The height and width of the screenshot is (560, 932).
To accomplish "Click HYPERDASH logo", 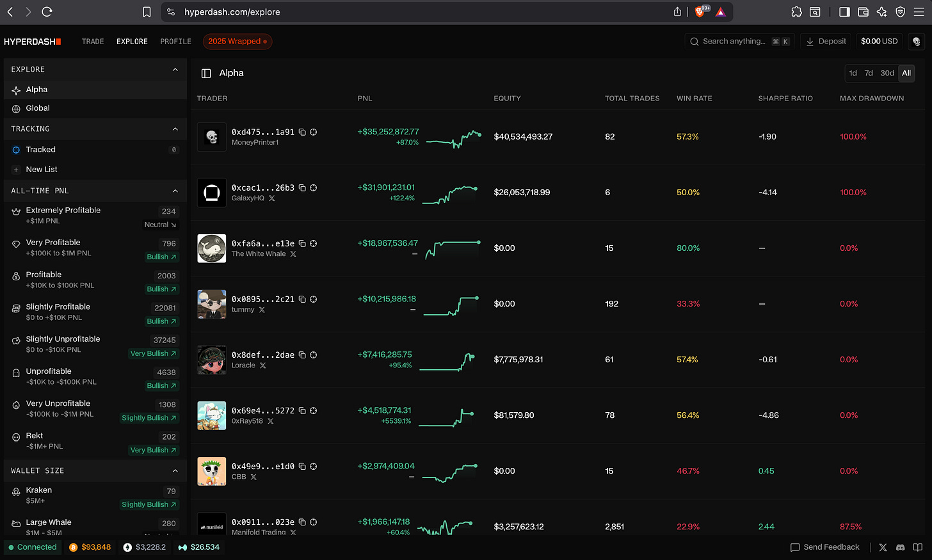I will 33,42.
